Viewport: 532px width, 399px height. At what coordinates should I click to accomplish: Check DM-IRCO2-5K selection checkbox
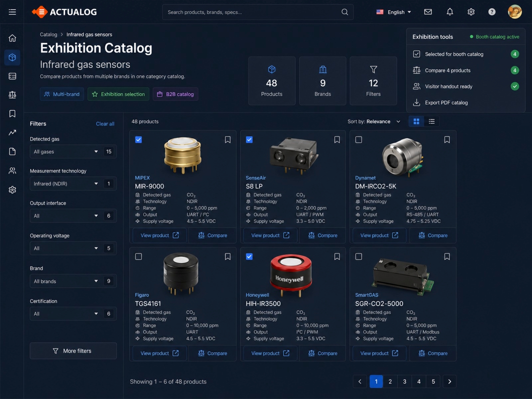[x=359, y=140]
